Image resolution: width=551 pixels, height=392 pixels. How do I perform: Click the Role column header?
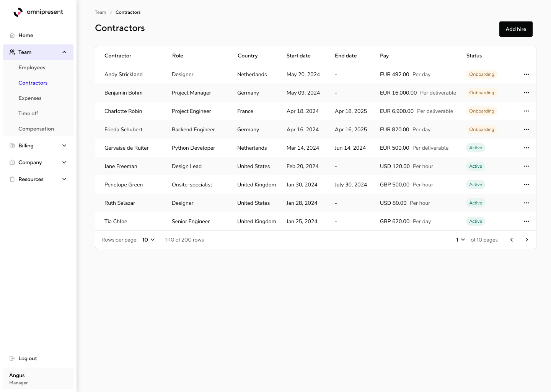point(178,56)
